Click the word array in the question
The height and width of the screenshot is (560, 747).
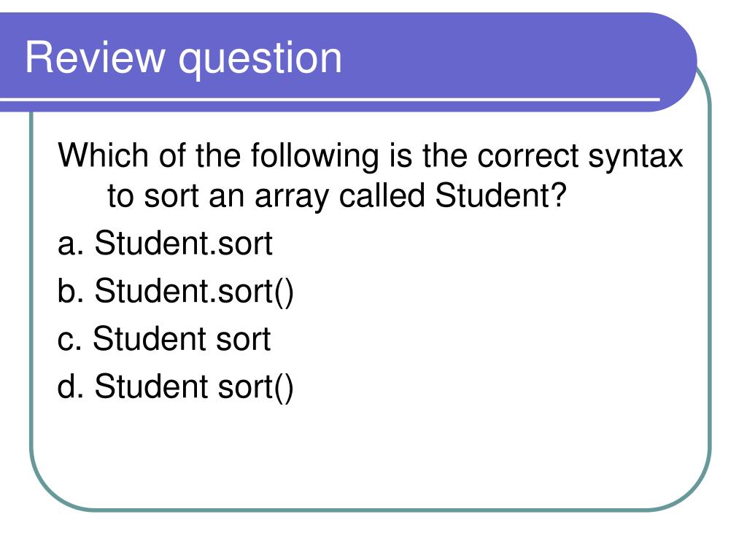pyautogui.click(x=292, y=197)
